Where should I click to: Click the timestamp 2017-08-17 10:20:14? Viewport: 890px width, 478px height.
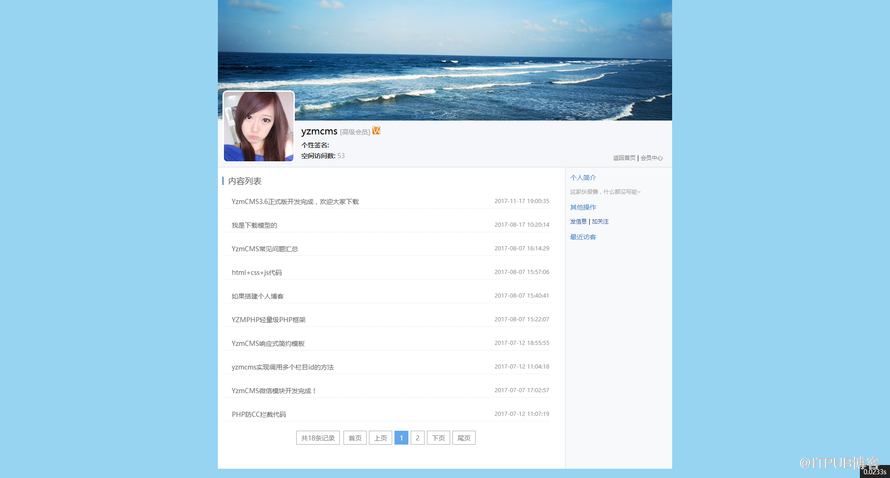(522, 225)
